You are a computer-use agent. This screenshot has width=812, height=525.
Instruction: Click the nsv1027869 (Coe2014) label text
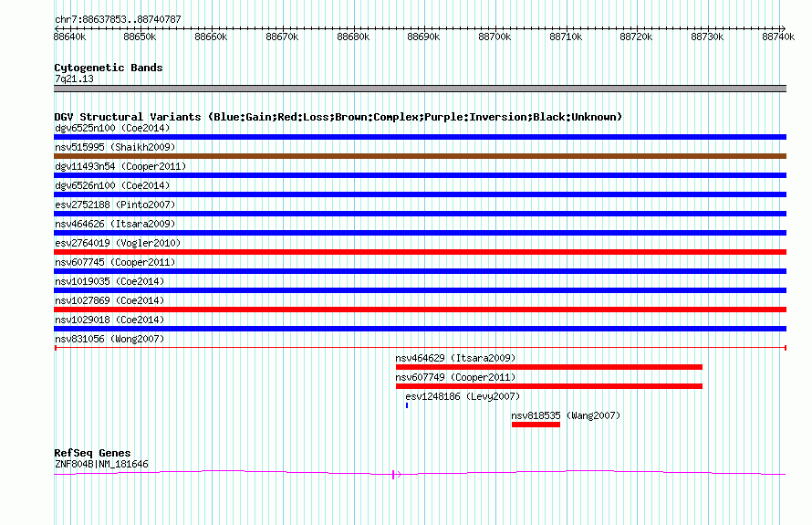(109, 300)
